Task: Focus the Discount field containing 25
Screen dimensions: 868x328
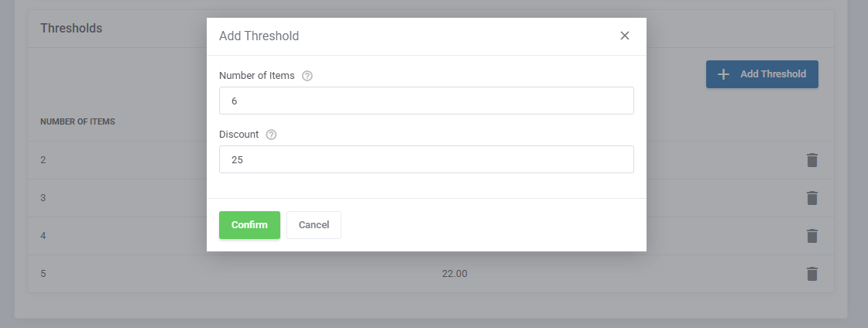Action: coord(426,159)
